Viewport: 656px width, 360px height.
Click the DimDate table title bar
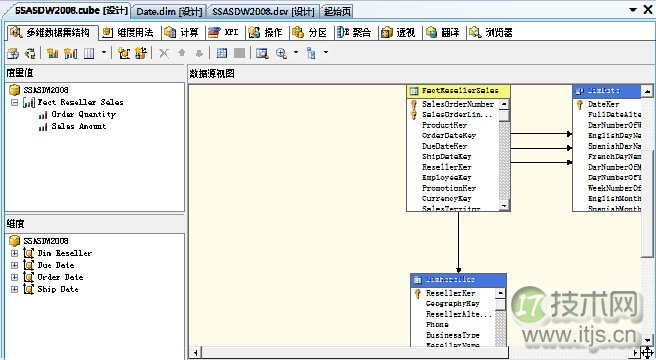pos(607,91)
